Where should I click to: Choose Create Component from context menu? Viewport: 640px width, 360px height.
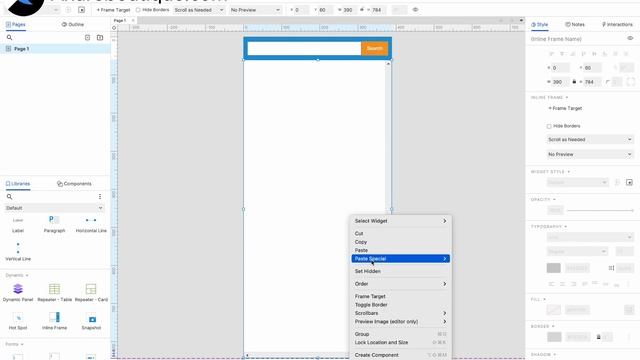[400, 355]
